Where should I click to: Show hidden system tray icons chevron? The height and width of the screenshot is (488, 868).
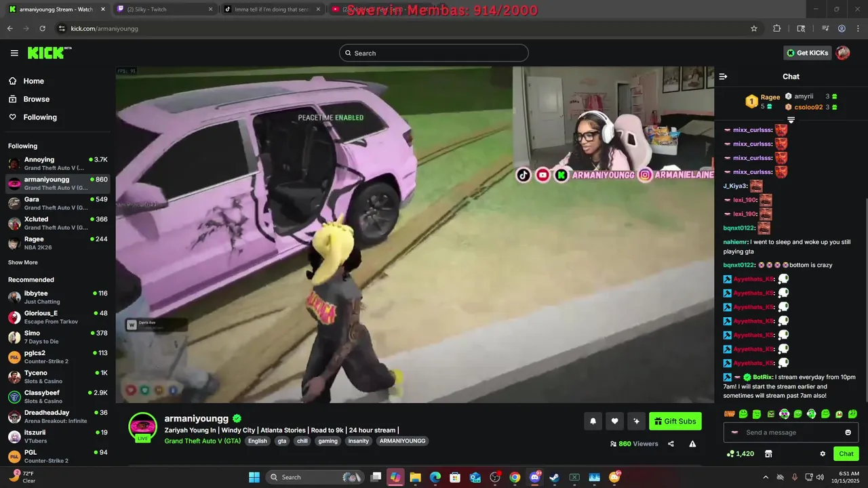[x=766, y=477]
